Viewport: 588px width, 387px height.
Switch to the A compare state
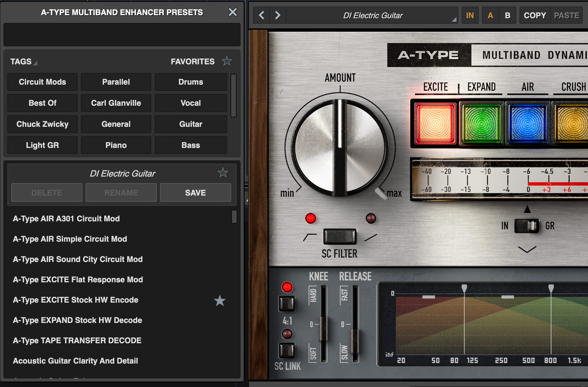490,15
